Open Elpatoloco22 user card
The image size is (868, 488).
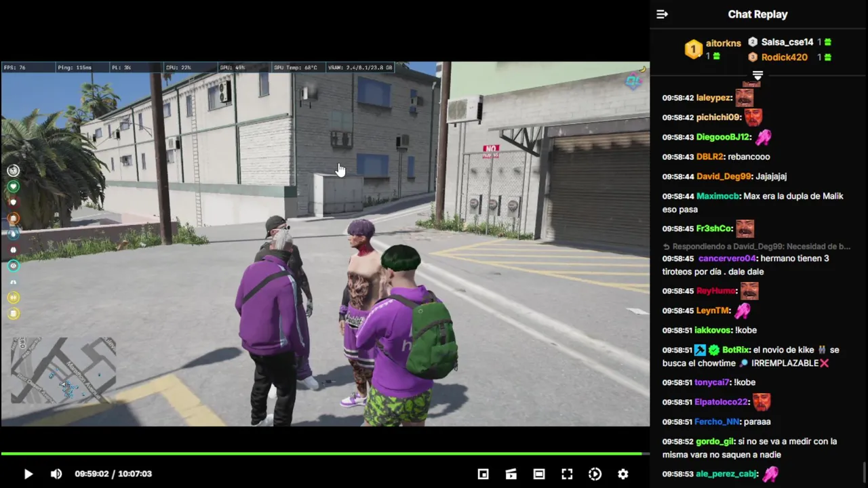click(722, 402)
